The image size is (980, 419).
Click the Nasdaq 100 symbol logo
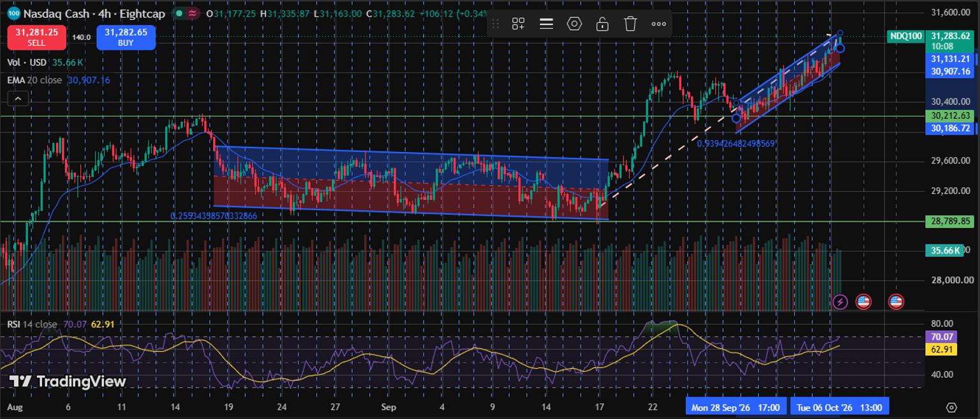pyautogui.click(x=13, y=13)
